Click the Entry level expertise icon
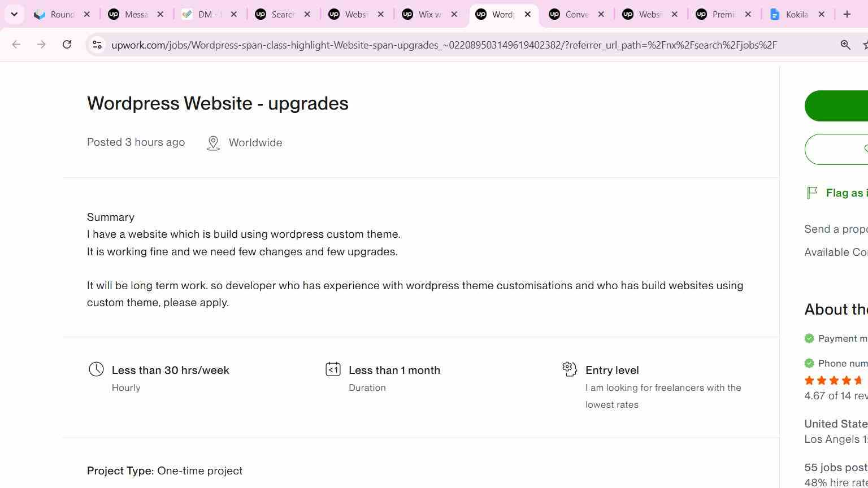 point(570,369)
